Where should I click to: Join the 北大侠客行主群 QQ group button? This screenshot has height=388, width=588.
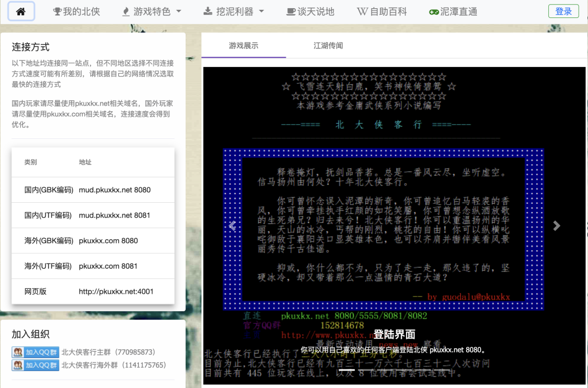click(x=35, y=352)
